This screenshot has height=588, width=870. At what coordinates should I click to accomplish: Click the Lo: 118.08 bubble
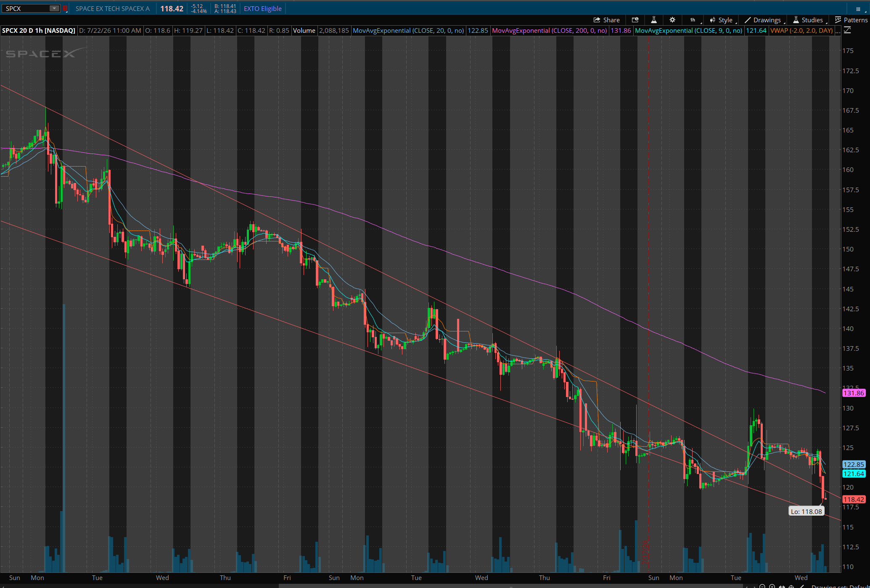(x=806, y=511)
